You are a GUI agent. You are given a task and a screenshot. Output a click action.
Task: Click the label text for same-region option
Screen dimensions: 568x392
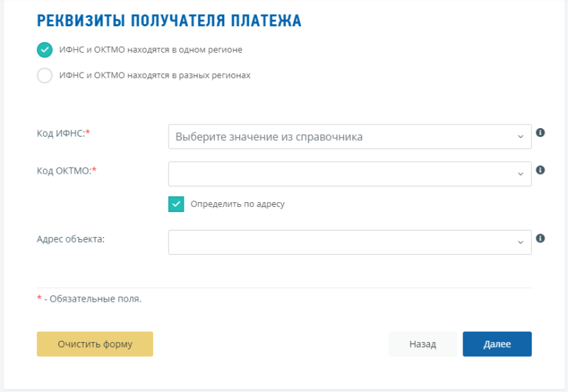tap(151, 50)
